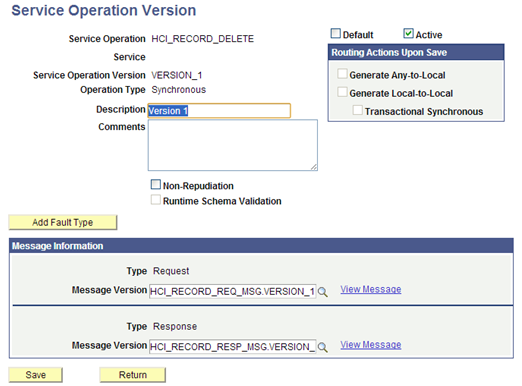The height and width of the screenshot is (386, 522).
Task: Grab the Comments box resize handle
Action: (x=314, y=167)
